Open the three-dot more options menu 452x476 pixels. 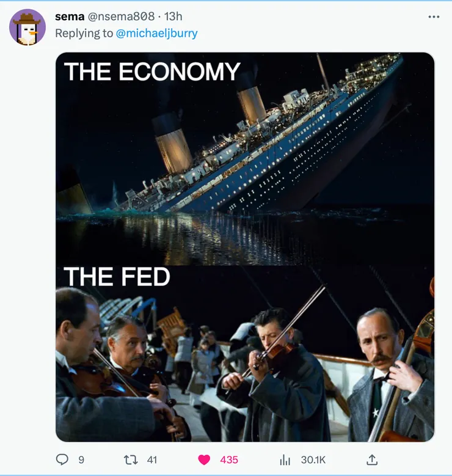434,17
